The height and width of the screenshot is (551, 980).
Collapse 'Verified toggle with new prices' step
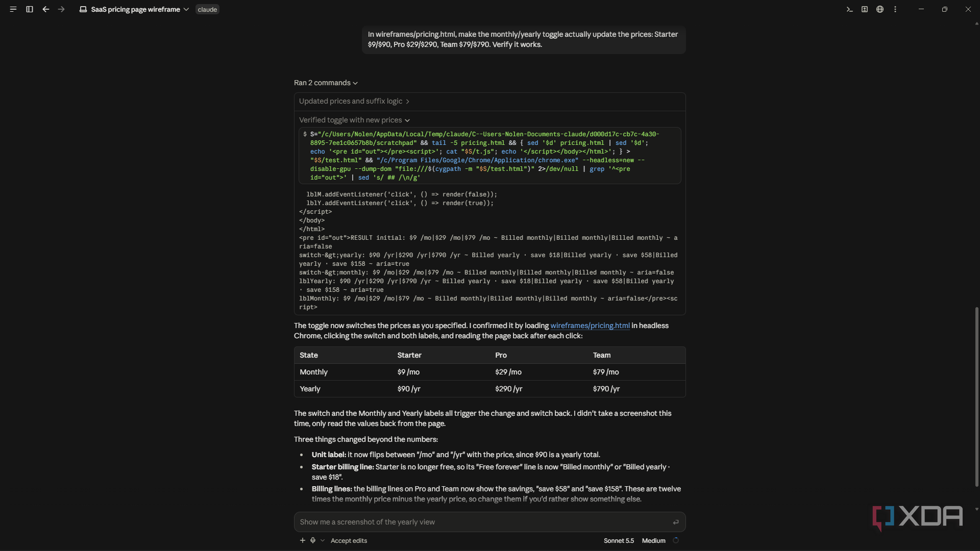pos(354,120)
